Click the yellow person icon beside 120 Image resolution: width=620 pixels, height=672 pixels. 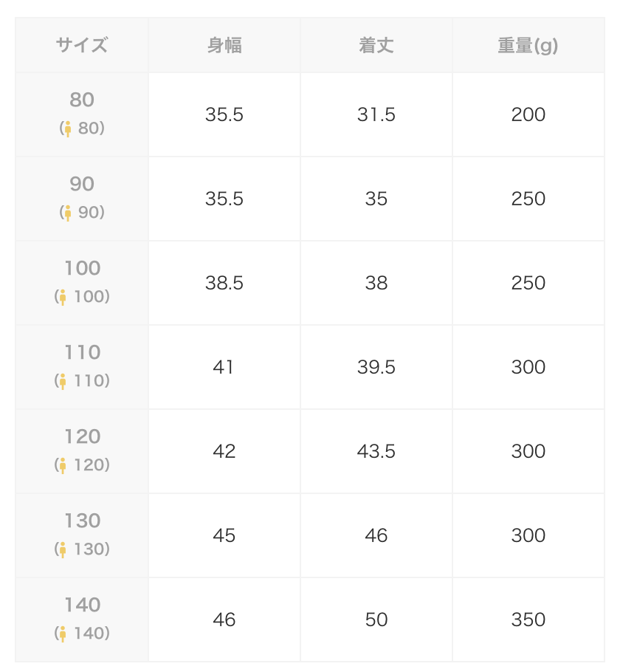click(63, 465)
